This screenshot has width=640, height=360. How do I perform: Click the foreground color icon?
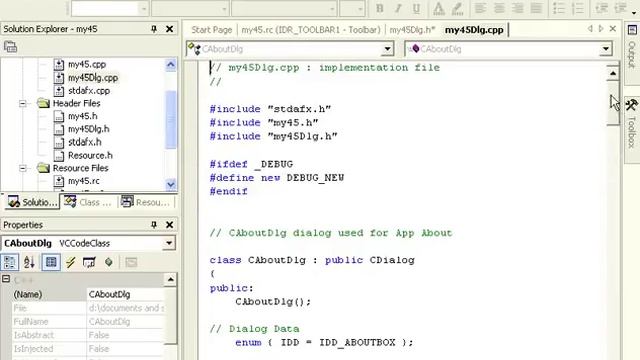(x=438, y=8)
